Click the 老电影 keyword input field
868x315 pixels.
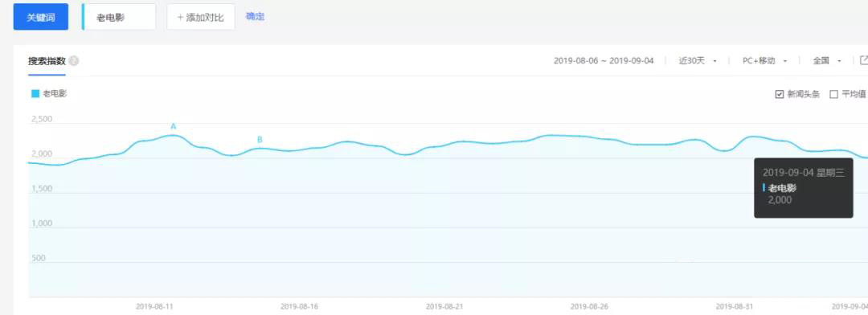120,17
